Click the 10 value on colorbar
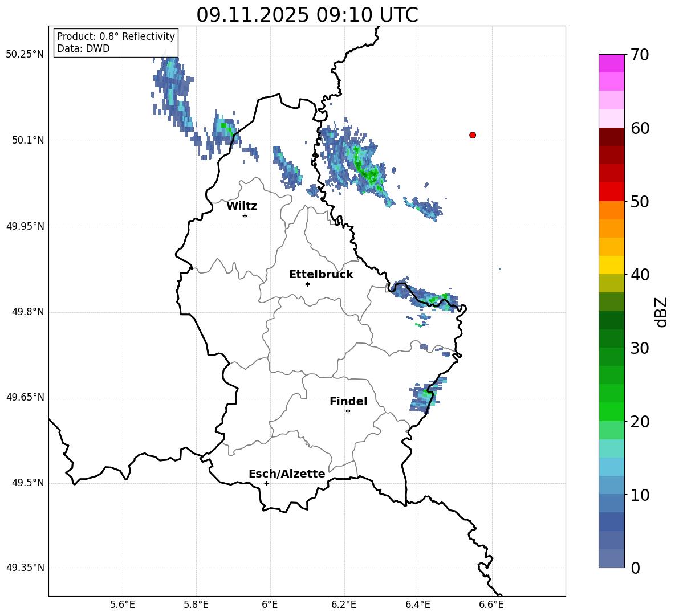The image size is (675, 616). coord(640,495)
